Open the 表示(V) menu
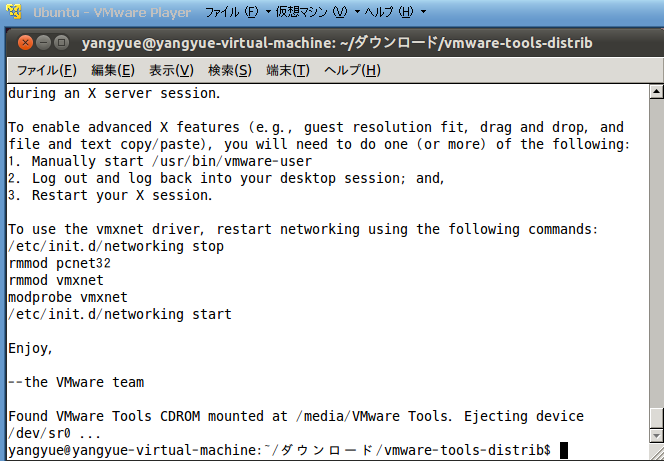The height and width of the screenshot is (461, 664). [x=171, y=70]
